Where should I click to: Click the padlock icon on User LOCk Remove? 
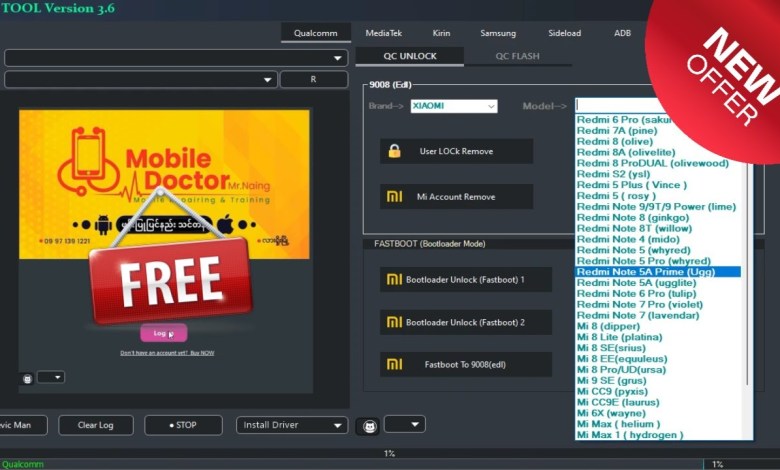tap(394, 151)
